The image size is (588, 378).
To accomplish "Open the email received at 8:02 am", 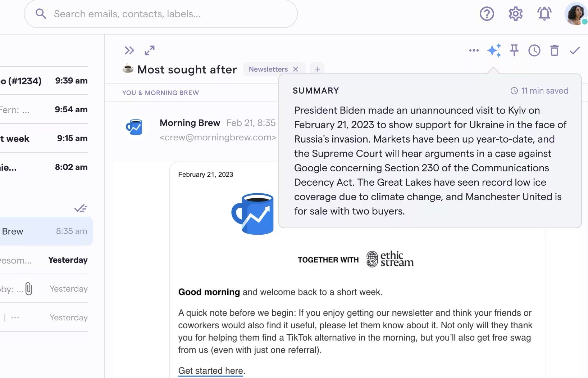I will (44, 167).
